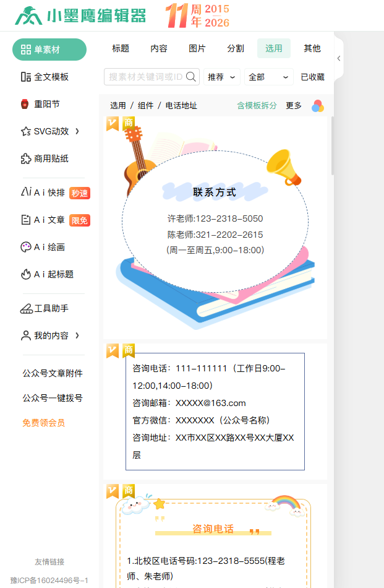Click 选用 in the breadcrumb
This screenshot has height=588, width=384.
point(118,105)
